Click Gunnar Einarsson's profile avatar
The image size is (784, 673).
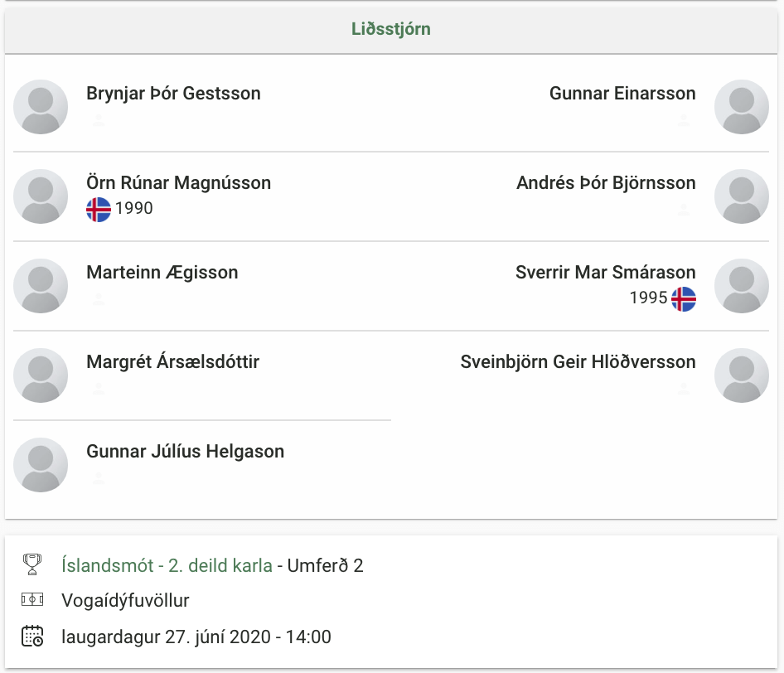[742, 107]
